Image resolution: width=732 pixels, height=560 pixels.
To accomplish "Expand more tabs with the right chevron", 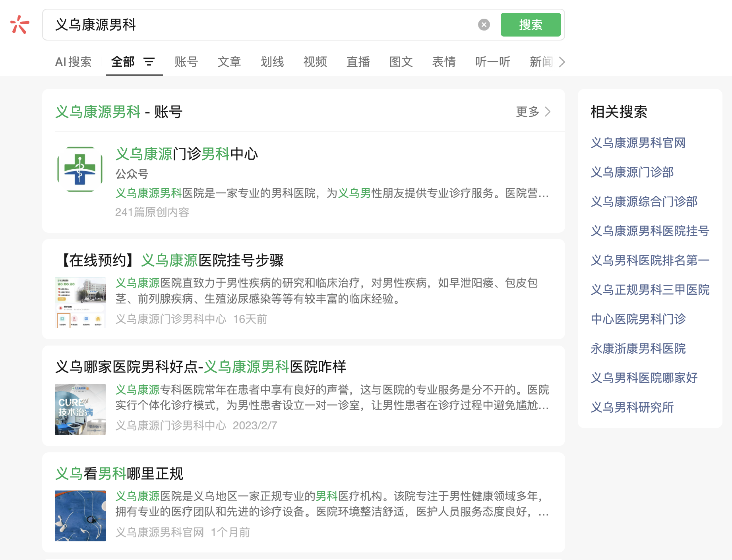I will click(562, 62).
